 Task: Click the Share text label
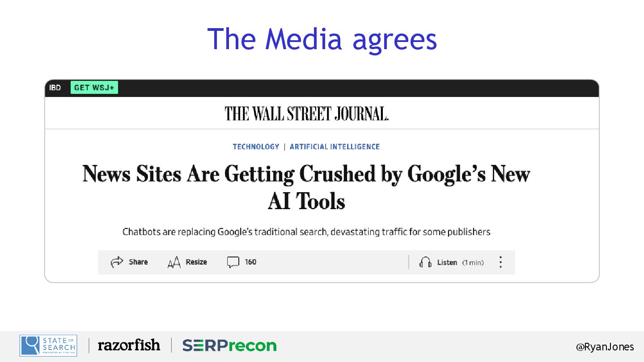pos(138,262)
